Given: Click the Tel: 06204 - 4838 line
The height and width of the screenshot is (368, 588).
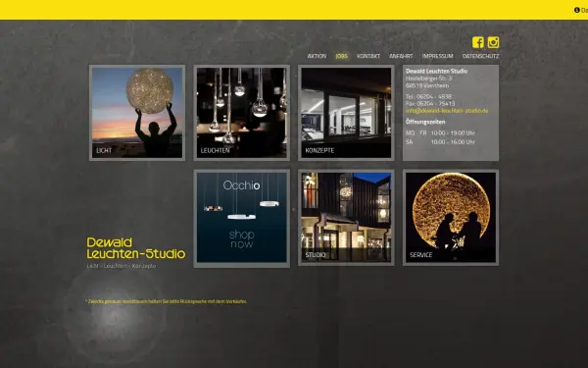Looking at the screenshot, I should point(428,96).
